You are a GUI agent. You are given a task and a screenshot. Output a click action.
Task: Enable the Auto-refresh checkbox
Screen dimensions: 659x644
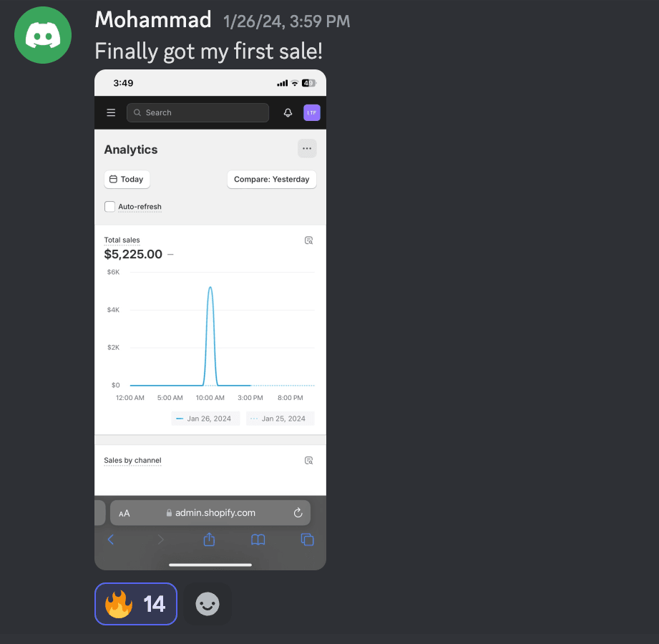click(110, 207)
